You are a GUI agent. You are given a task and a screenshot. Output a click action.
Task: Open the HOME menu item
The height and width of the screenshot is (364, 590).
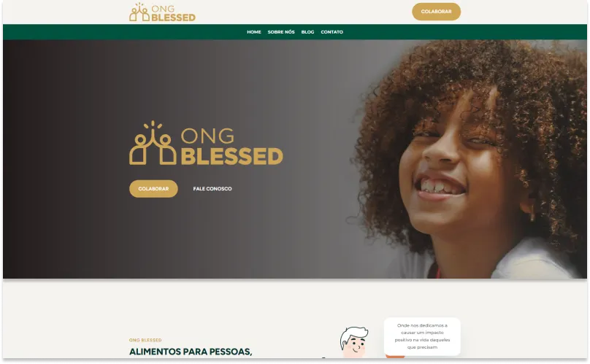coord(254,32)
